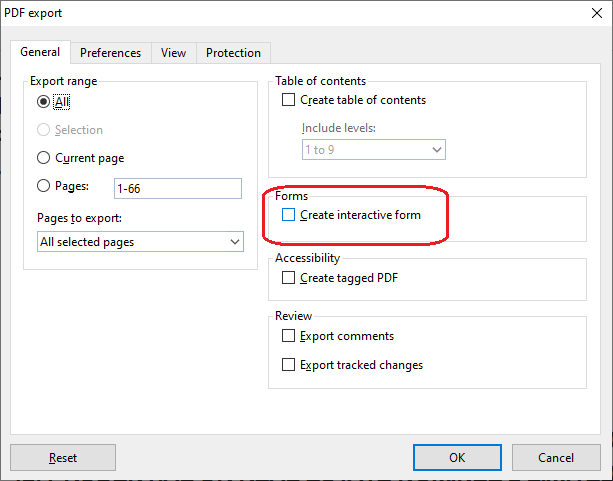Choose the All export range option

tap(43, 101)
